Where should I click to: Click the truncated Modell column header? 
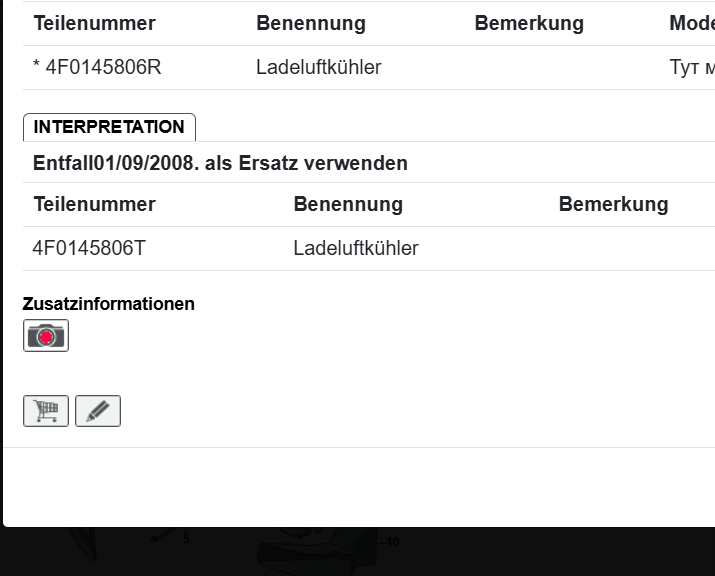(x=691, y=23)
